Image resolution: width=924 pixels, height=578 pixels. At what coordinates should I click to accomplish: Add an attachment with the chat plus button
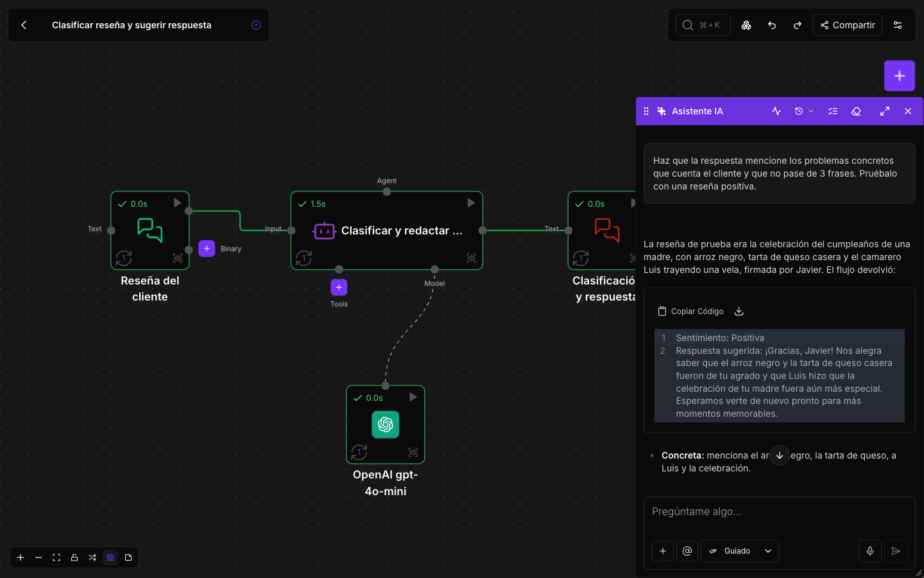click(663, 551)
